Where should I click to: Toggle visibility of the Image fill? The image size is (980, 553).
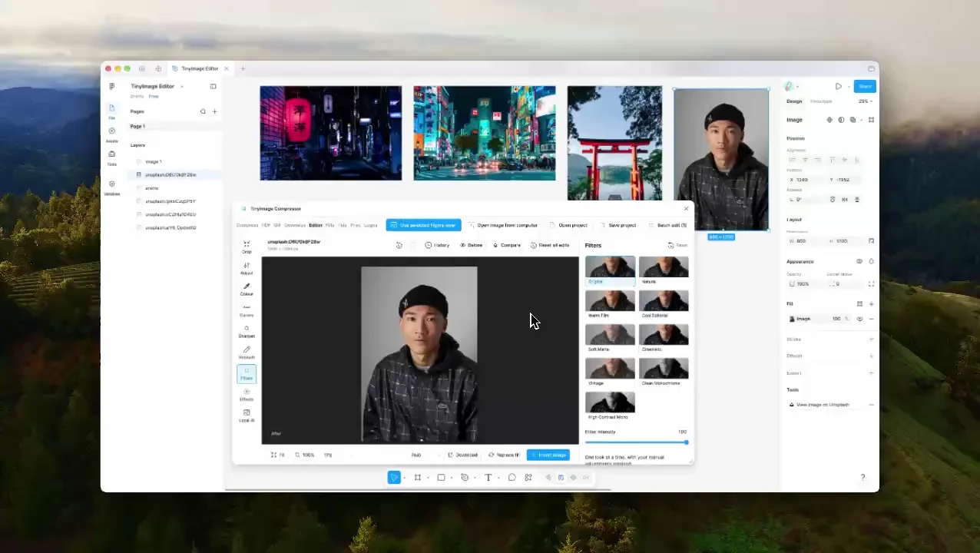(859, 319)
